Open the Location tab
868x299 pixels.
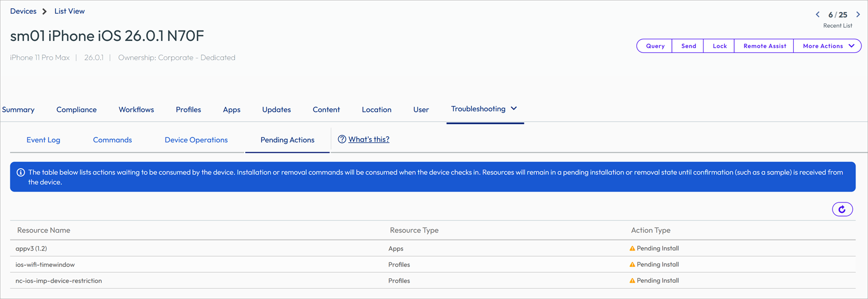(x=376, y=110)
